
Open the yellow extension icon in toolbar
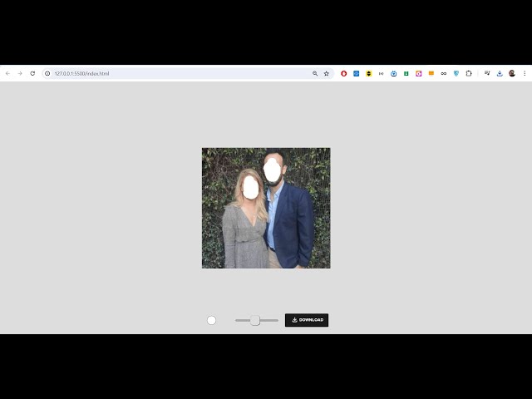(369, 73)
